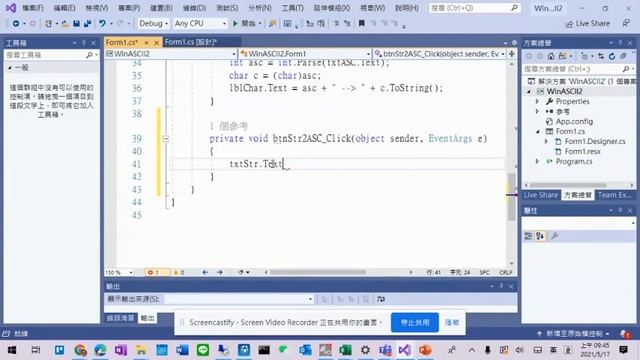Open the 建置(B) Build menu

tap(161, 8)
